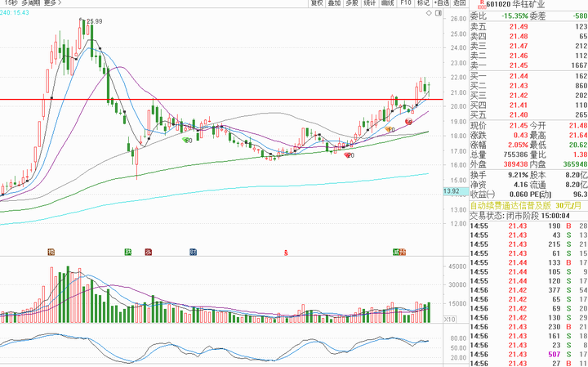Click the green '跌' event marker under the chart
The height and width of the screenshot is (367, 588).
point(128,252)
